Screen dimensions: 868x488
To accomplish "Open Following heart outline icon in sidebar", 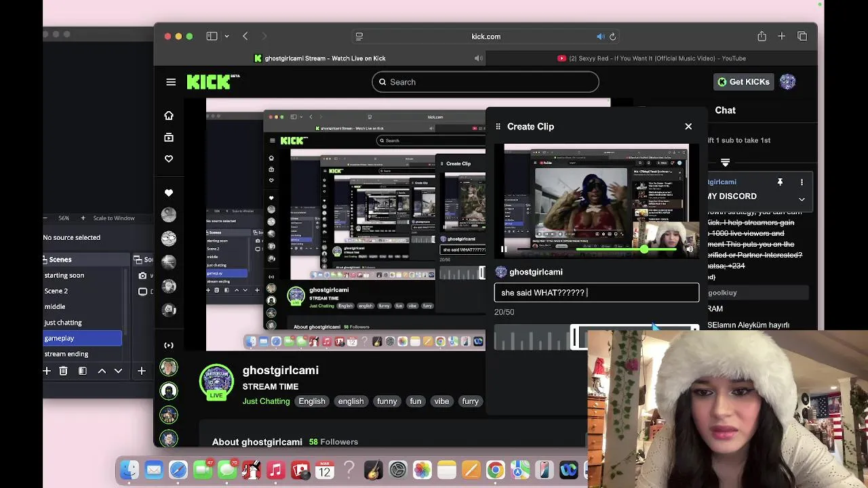I will [169, 159].
